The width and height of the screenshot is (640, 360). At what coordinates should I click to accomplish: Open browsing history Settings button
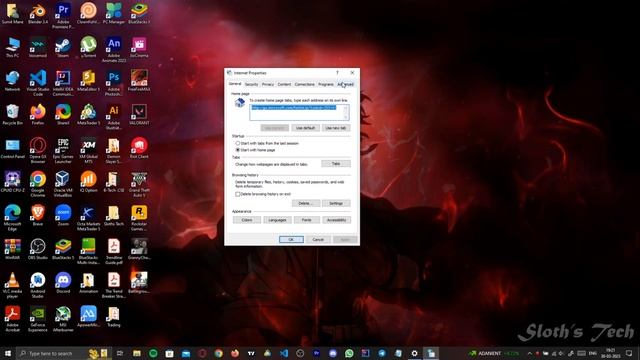click(336, 203)
